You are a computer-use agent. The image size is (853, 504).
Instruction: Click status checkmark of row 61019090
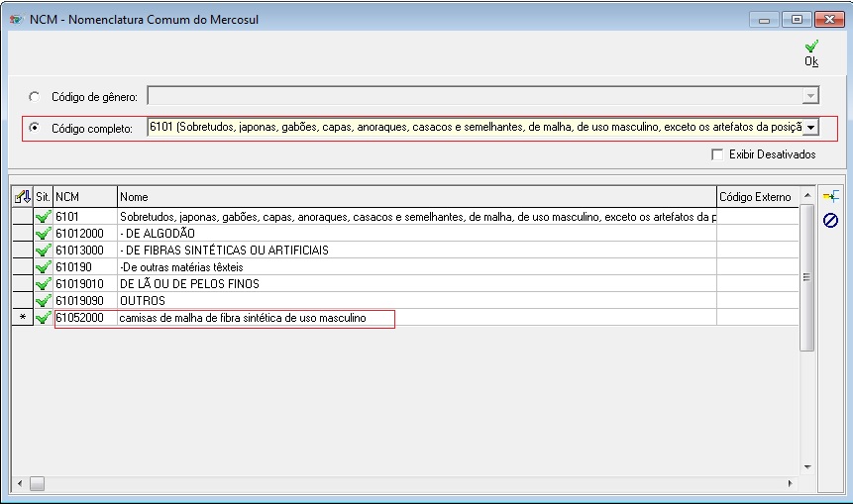point(43,301)
